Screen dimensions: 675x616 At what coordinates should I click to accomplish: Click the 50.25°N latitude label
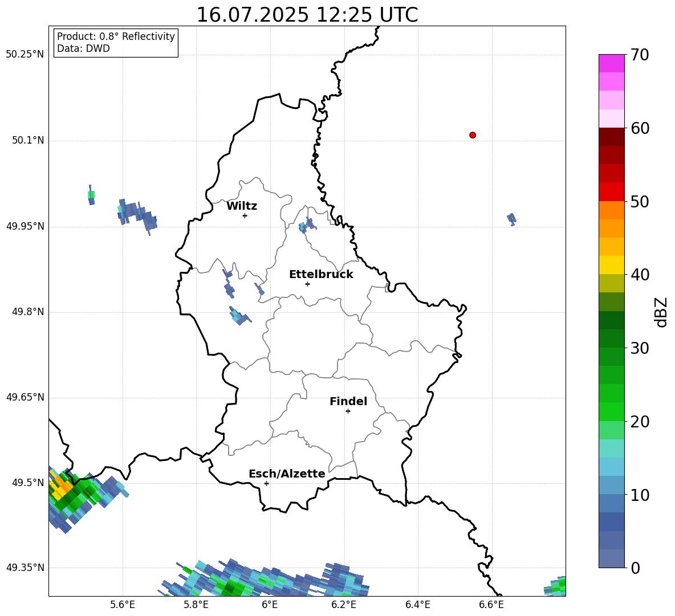pos(25,55)
